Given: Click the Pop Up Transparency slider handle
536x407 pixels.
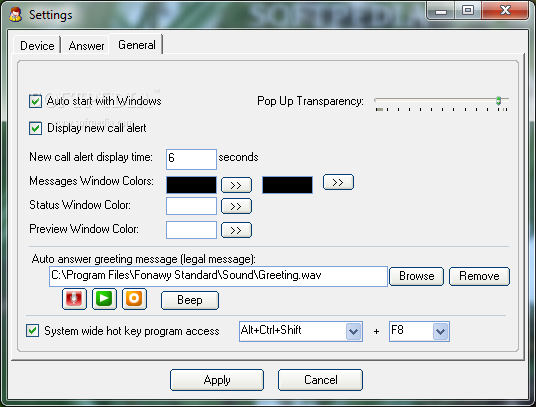Looking at the screenshot, I should pyautogui.click(x=499, y=100).
